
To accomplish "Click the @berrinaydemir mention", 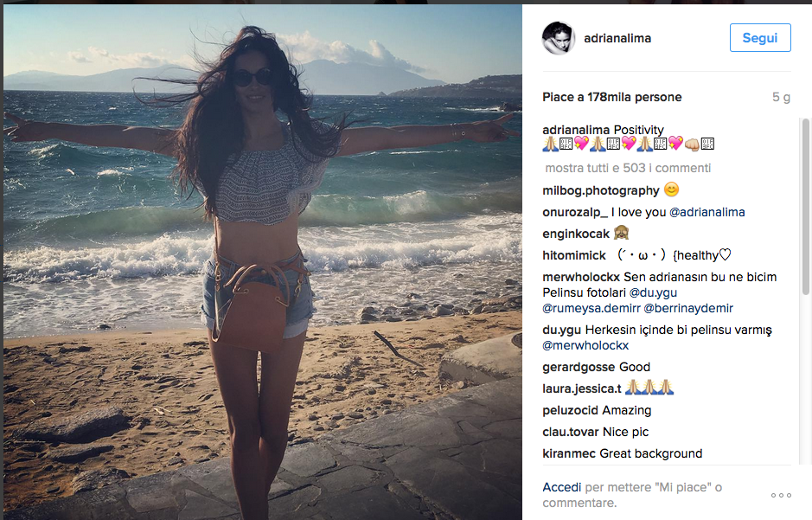I will click(688, 308).
